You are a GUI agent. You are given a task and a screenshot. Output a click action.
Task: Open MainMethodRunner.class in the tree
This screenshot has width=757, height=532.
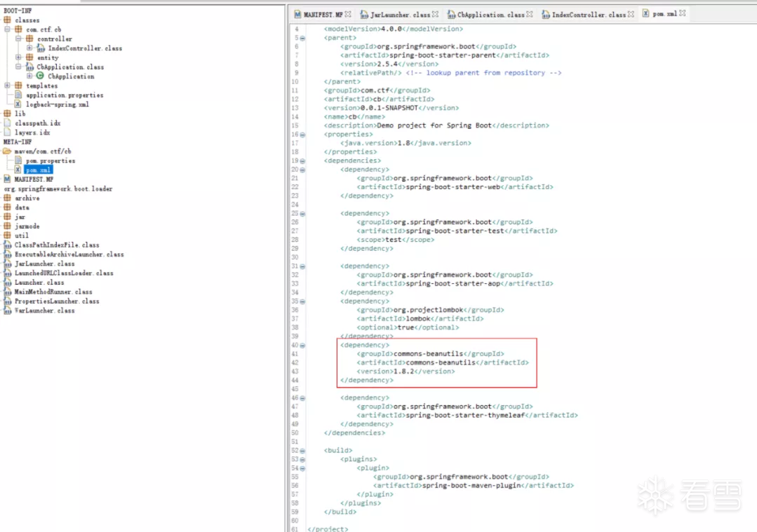pos(53,292)
